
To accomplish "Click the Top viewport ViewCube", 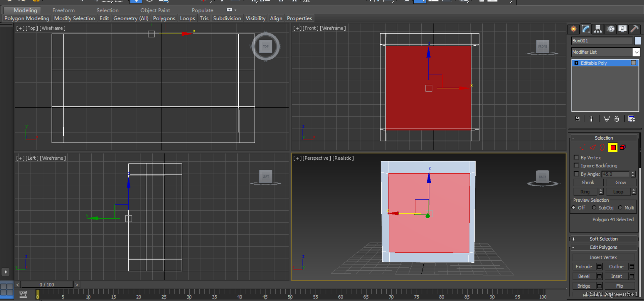I will point(266,46).
